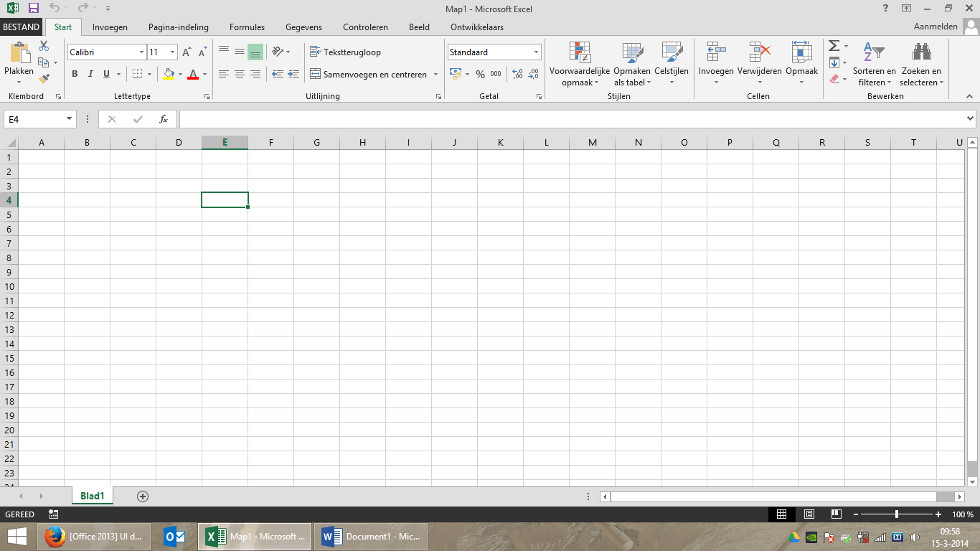Toggle bold formatting
980x551 pixels.
point(75,74)
